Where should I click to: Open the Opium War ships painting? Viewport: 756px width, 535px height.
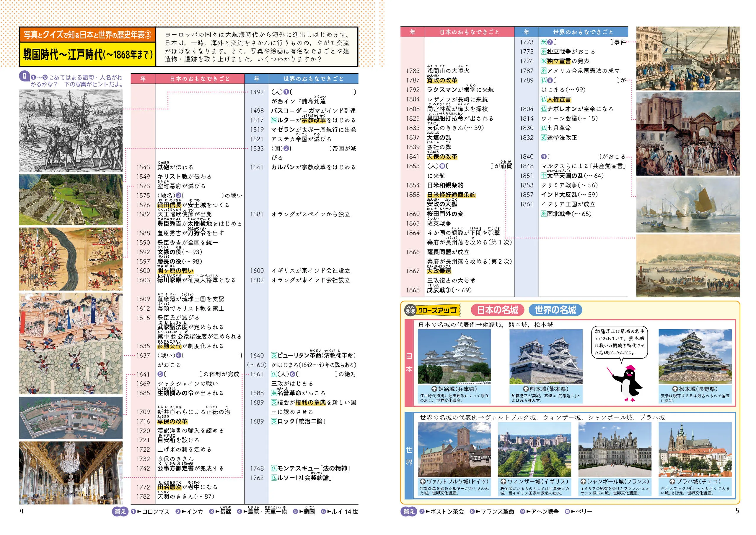pos(688,205)
